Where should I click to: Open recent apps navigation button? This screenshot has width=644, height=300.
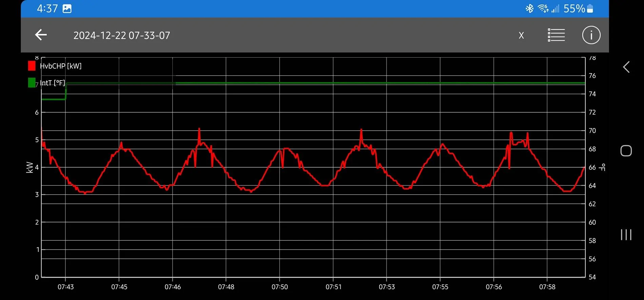pos(626,234)
